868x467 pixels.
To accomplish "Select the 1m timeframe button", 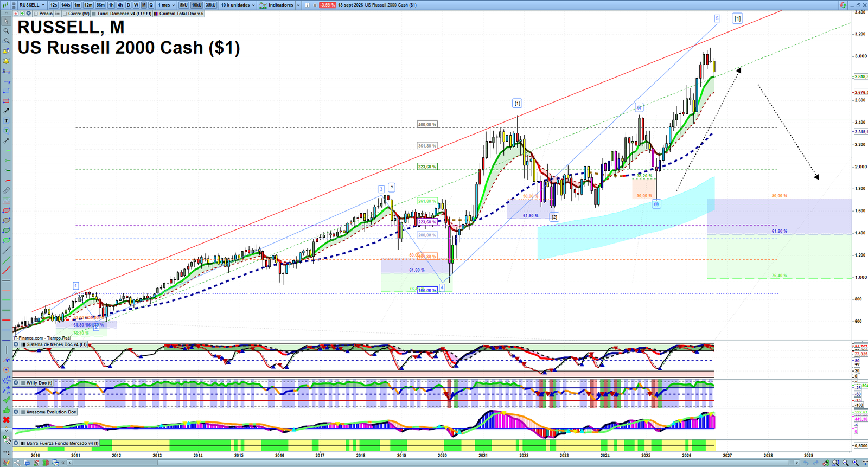I will point(77,5).
